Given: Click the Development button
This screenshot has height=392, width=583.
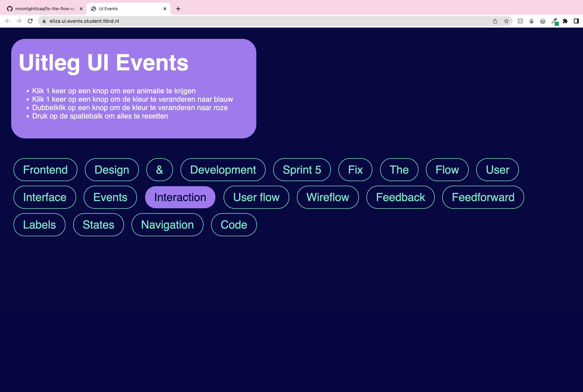Looking at the screenshot, I should point(223,170).
